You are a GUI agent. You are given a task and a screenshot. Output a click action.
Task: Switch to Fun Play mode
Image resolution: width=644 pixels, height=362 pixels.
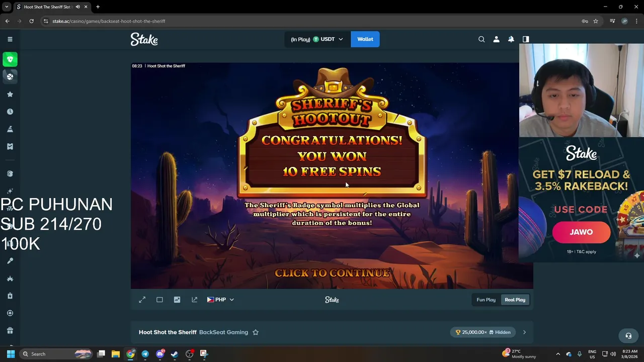[486, 300]
